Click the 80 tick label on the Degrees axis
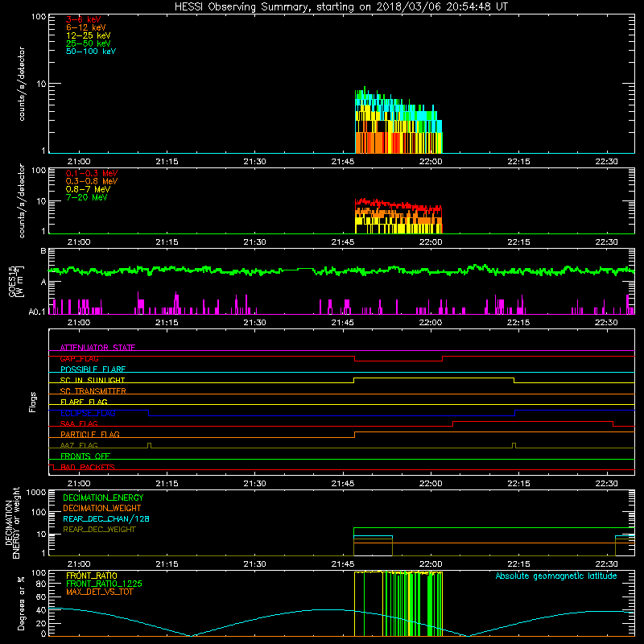The height and width of the screenshot is (644, 644). coord(40,584)
